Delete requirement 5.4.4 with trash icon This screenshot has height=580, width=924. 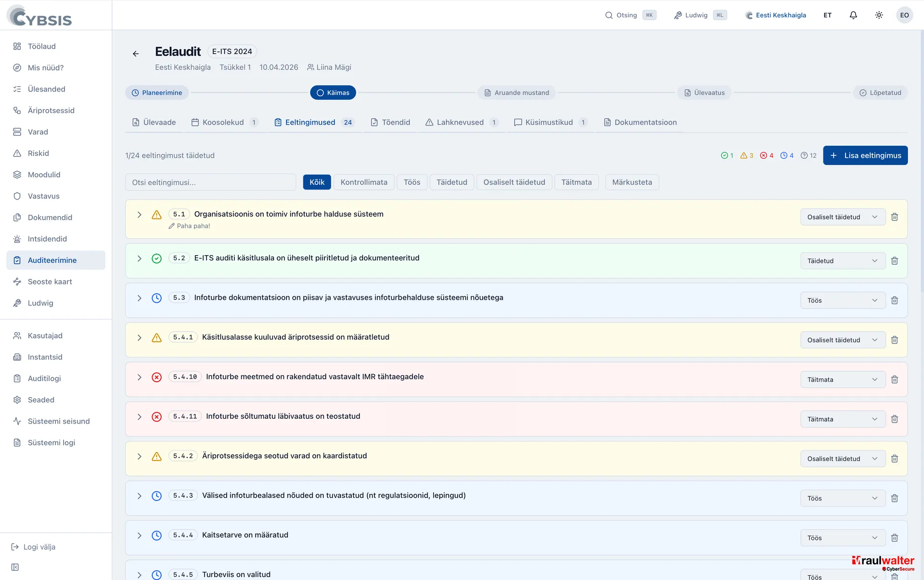(895, 538)
